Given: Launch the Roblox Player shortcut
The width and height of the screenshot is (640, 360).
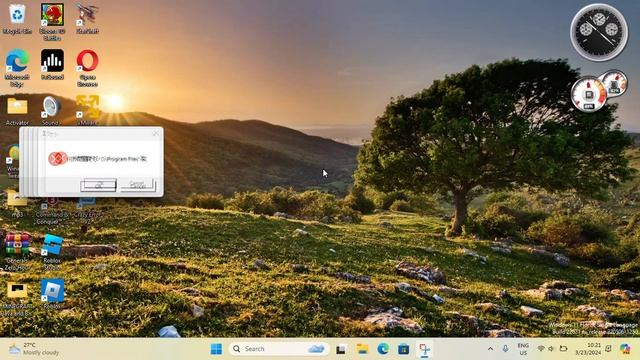Looking at the screenshot, I should 52,293.
